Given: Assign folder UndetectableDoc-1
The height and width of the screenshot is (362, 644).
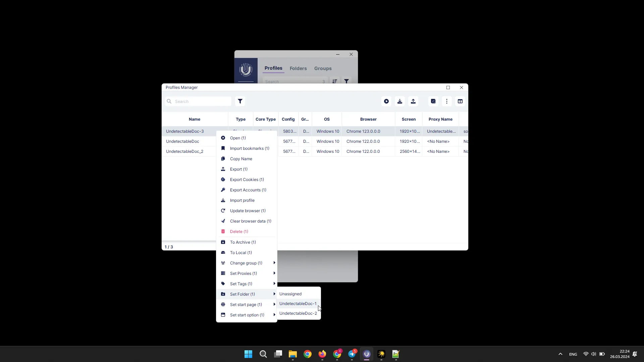Looking at the screenshot, I should point(299,303).
